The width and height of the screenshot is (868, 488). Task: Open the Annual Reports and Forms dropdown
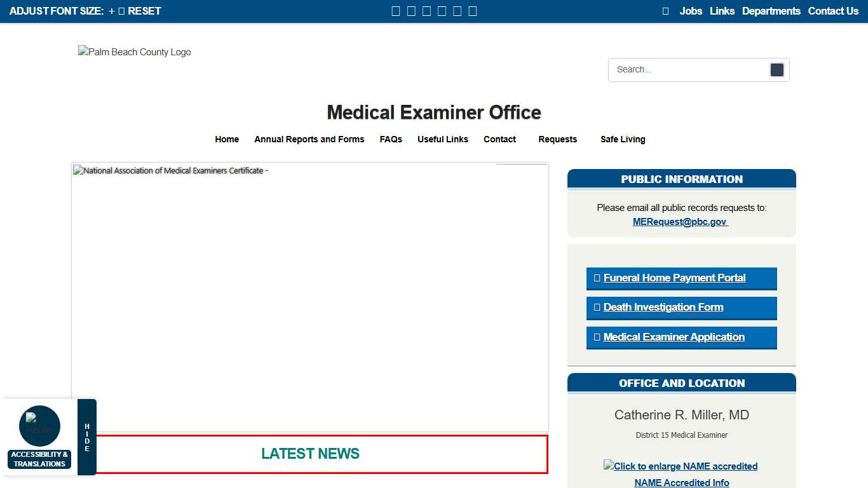(309, 139)
